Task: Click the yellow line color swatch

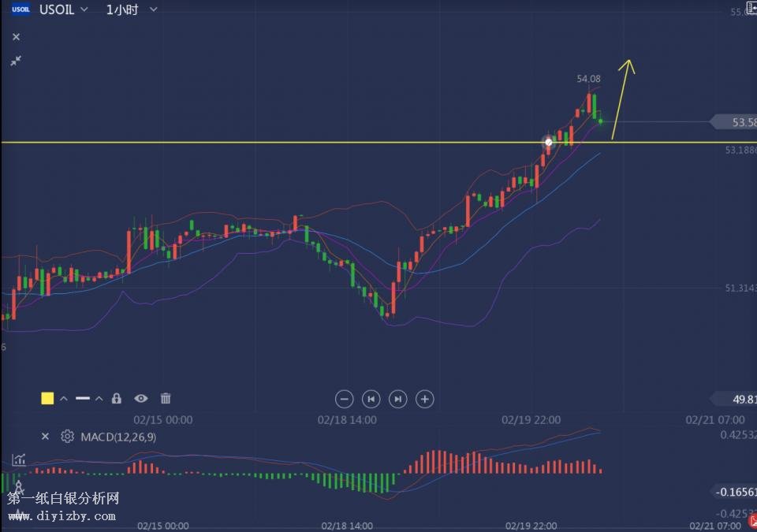Action: point(47,399)
